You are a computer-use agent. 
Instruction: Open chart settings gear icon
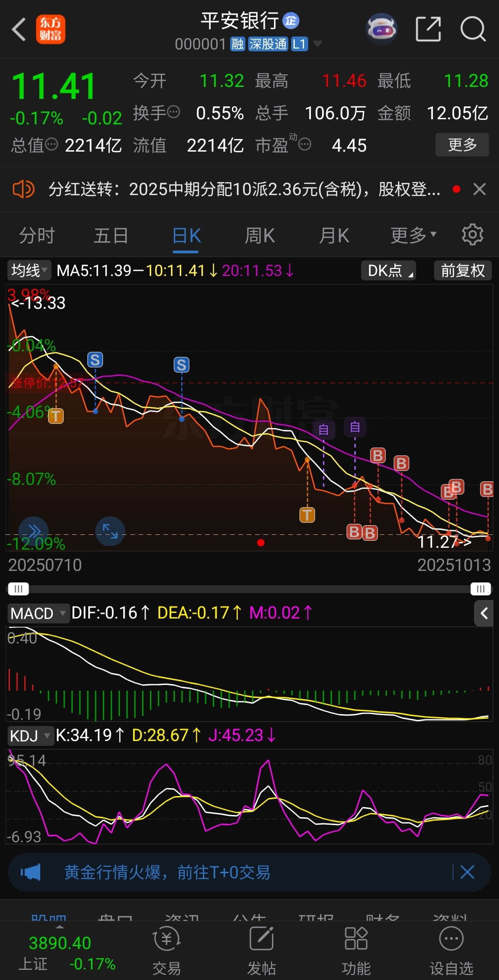473,234
